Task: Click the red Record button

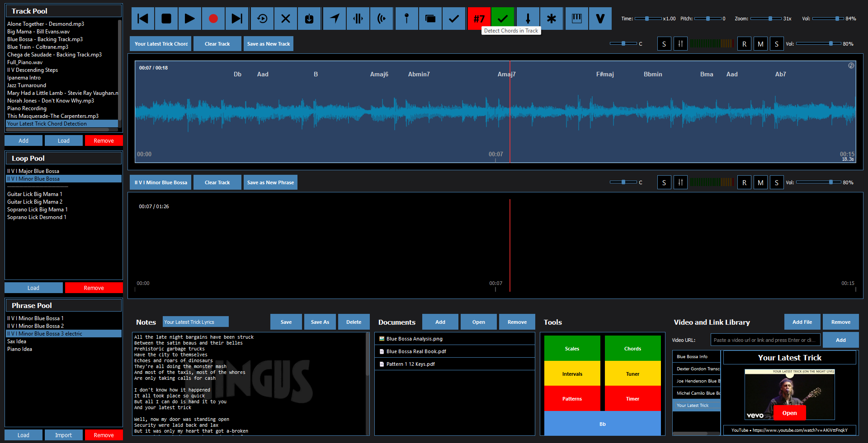Action: 213,19
